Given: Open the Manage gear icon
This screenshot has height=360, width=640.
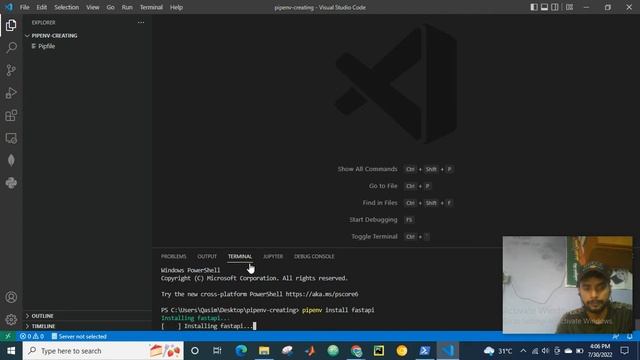Looking at the screenshot, I should pyautogui.click(x=11, y=319).
